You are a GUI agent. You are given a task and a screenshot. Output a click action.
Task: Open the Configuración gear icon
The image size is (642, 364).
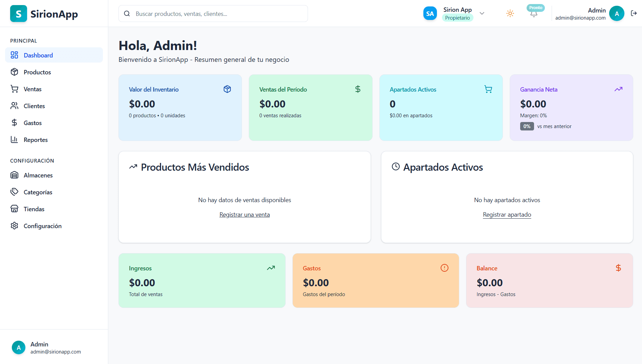14,226
